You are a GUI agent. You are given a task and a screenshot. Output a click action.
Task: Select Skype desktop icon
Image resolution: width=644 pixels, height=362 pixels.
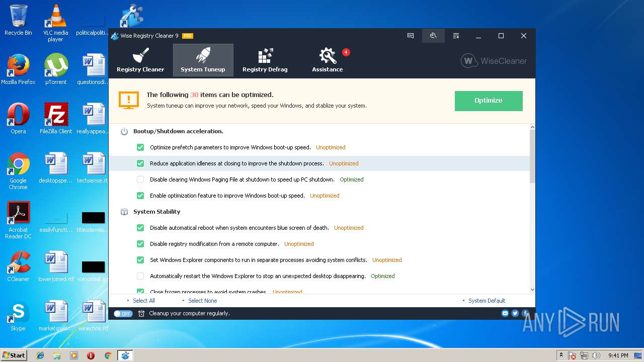tap(18, 316)
